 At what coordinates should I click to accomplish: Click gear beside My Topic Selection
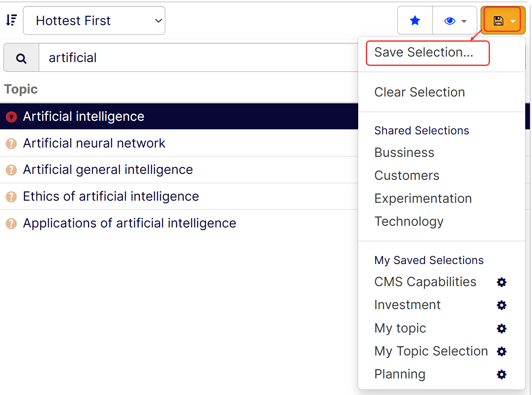click(502, 351)
